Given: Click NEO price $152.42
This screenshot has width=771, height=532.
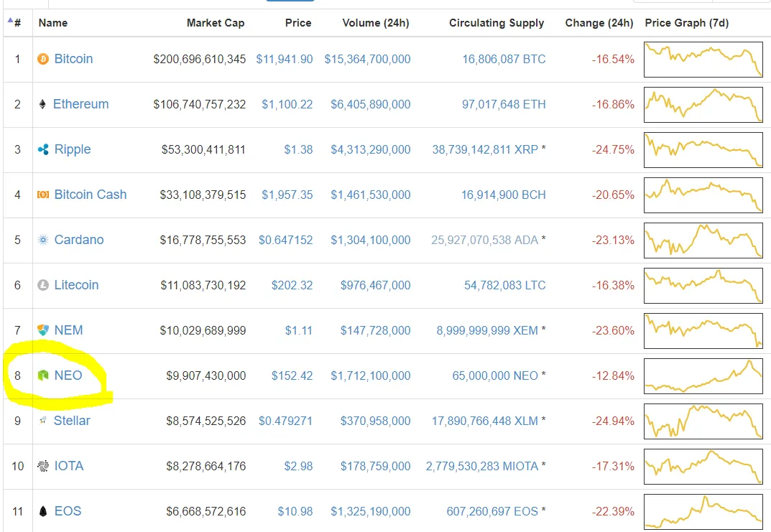Looking at the screenshot, I should click(292, 375).
